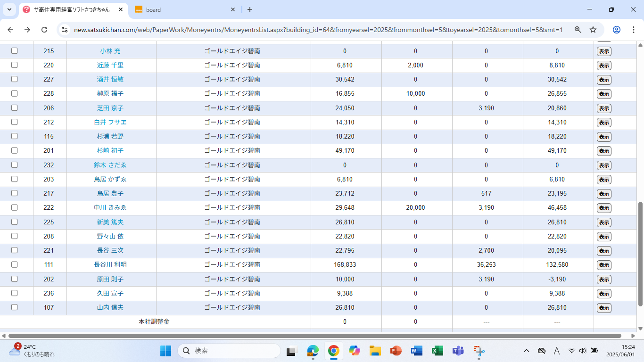Screen dimensions: 644x362
Task: Open resident link 芝田 京子
Action: tap(110, 108)
